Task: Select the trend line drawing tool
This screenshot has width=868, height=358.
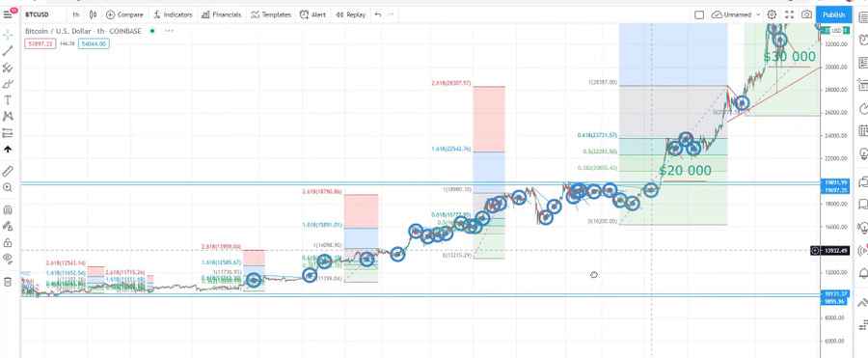Action: (8, 51)
